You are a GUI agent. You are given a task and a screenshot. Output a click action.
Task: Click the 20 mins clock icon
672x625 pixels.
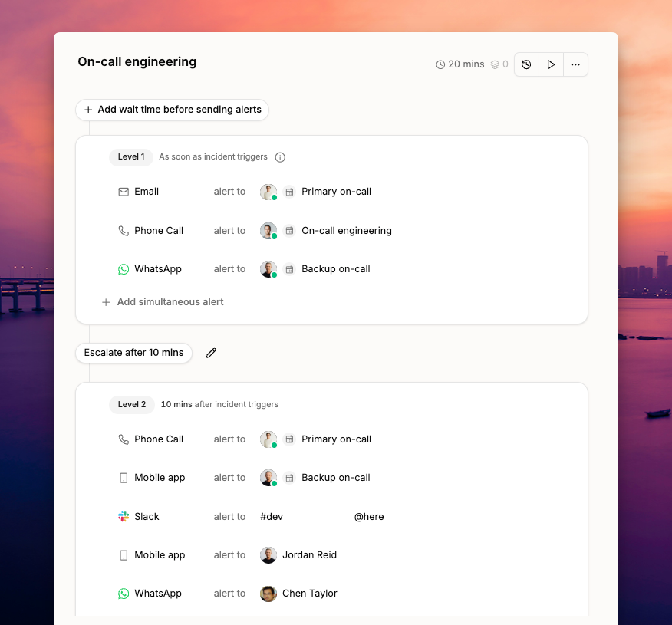440,64
